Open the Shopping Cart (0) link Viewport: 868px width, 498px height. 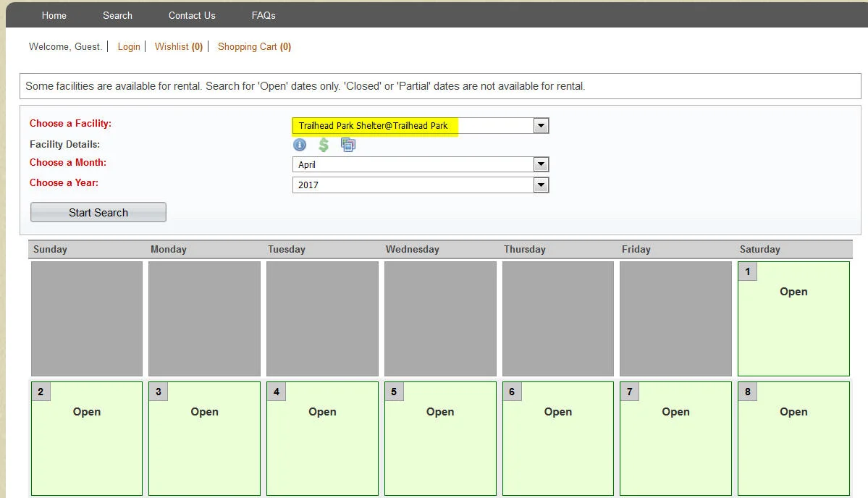click(x=255, y=46)
